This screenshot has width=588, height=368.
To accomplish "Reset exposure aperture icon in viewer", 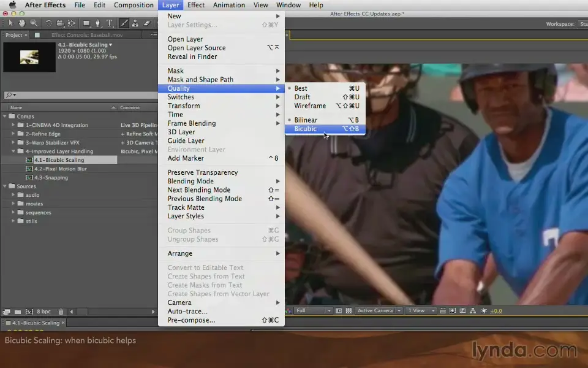I will (484, 311).
